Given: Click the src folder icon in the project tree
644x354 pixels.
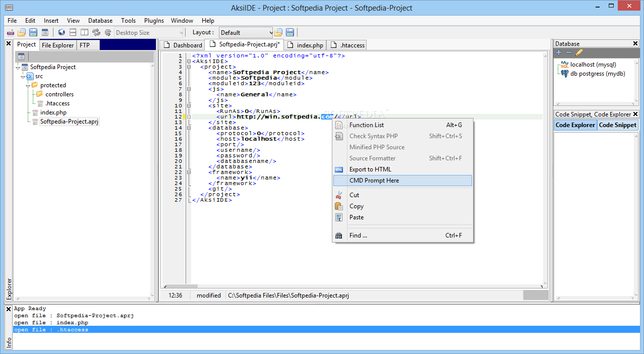Looking at the screenshot, I should (30, 76).
